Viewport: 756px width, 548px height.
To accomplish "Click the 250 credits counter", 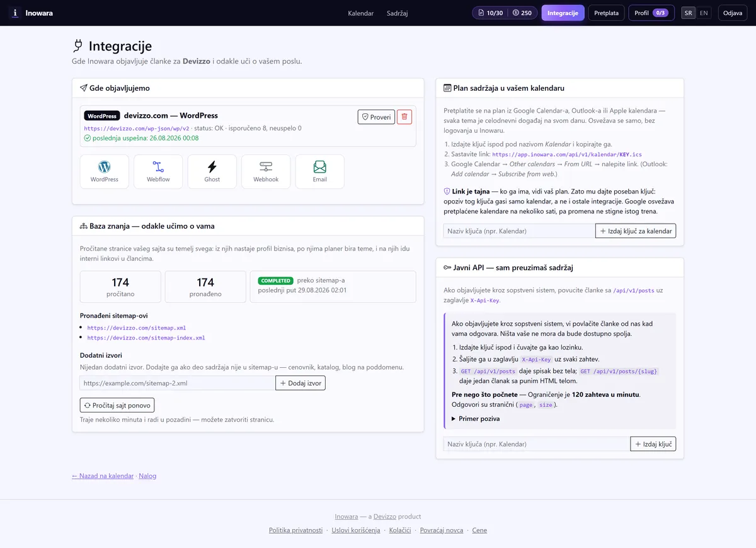I will coord(522,13).
